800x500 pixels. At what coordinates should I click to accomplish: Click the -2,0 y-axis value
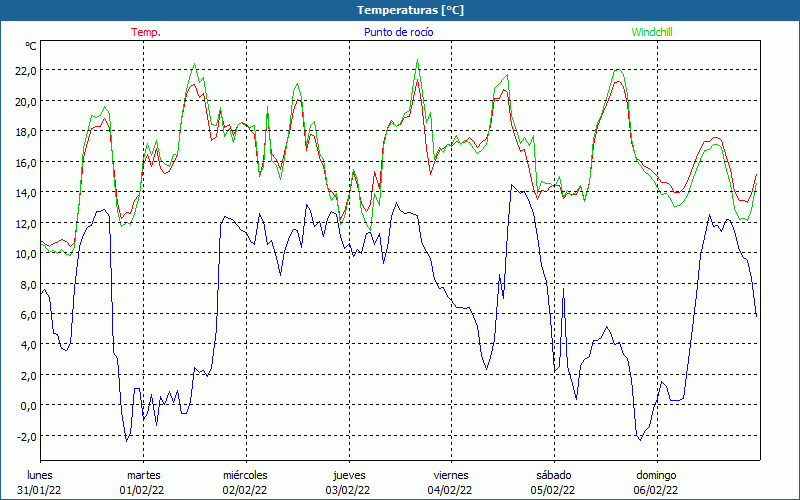pyautogui.click(x=27, y=436)
